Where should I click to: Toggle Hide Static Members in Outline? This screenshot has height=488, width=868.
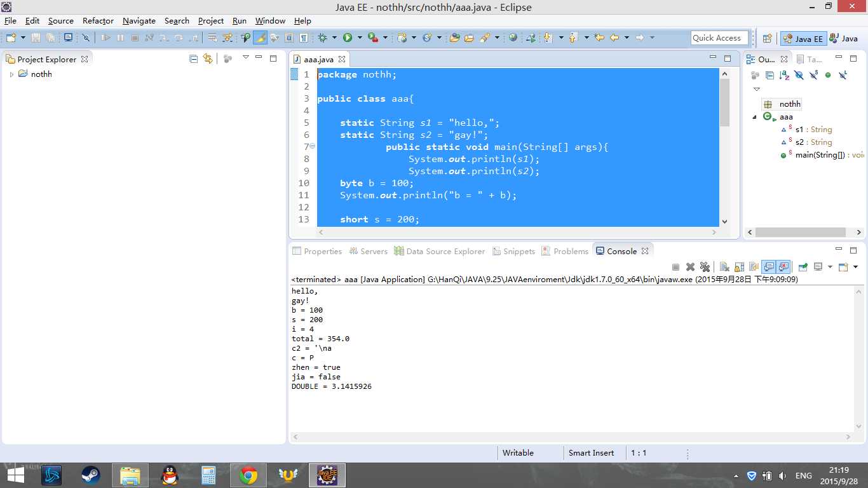click(x=813, y=75)
